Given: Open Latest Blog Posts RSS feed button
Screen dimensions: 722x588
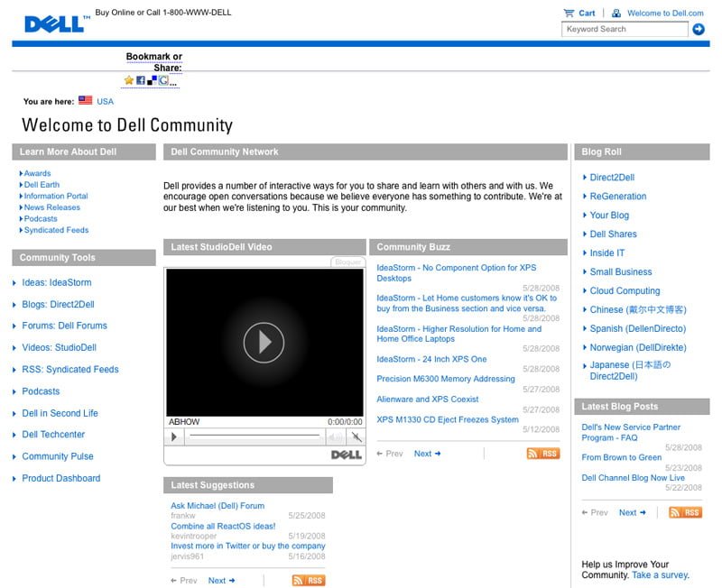Looking at the screenshot, I should pos(685,512).
